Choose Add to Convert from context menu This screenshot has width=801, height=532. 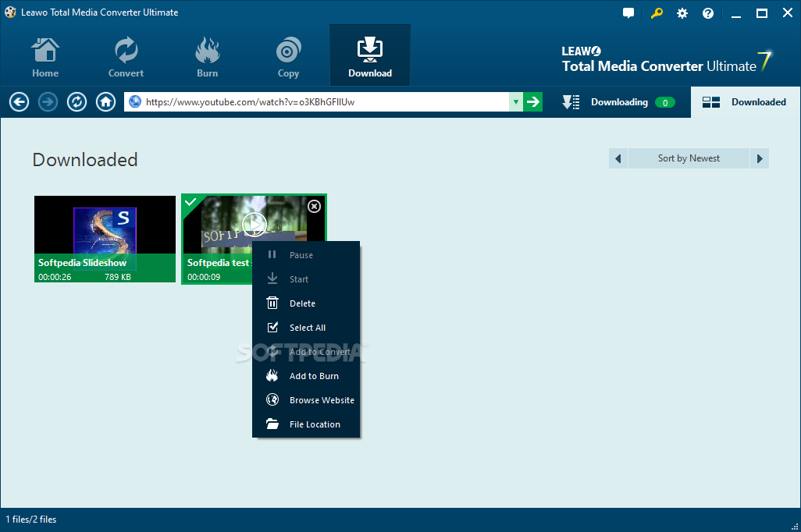pos(306,352)
